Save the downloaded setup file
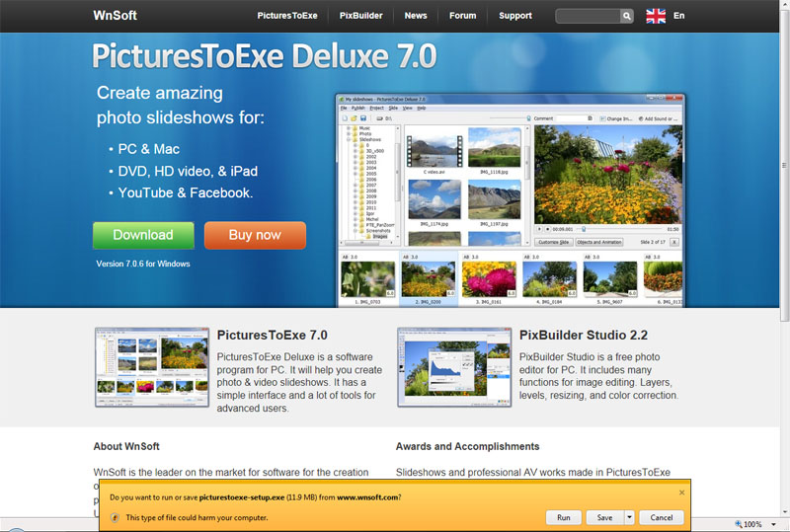The width and height of the screenshot is (790, 532). click(x=604, y=517)
